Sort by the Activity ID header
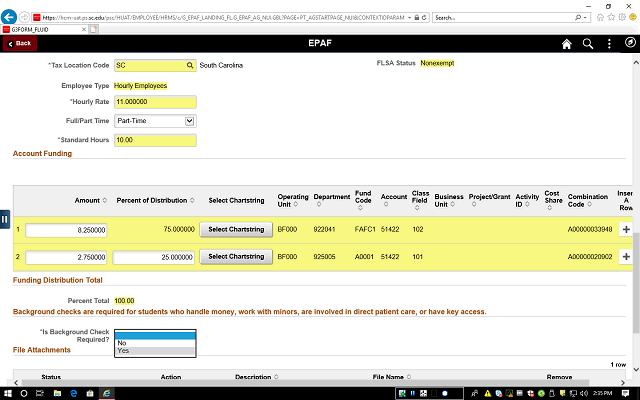The image size is (640, 400). 527,200
